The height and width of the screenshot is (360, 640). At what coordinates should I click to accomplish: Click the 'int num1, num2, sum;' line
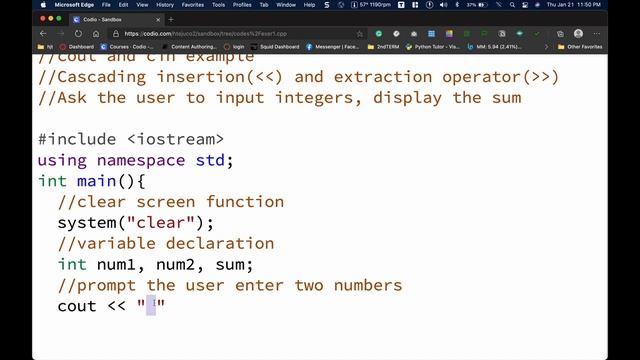tap(155, 264)
